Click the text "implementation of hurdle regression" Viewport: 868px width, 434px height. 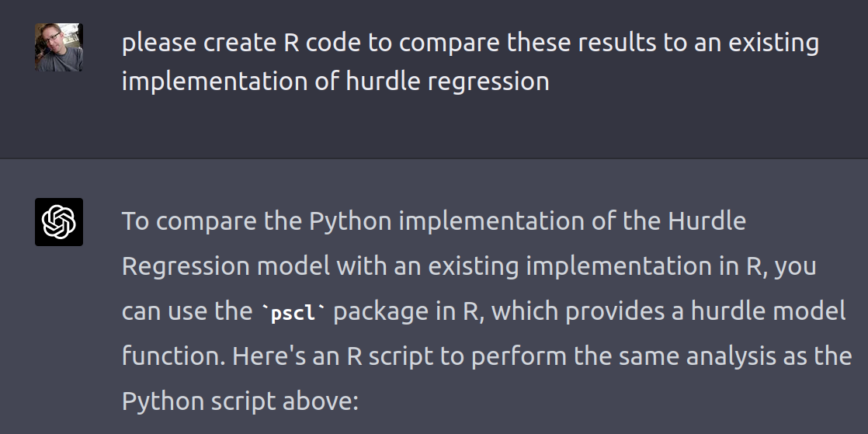[335, 81]
